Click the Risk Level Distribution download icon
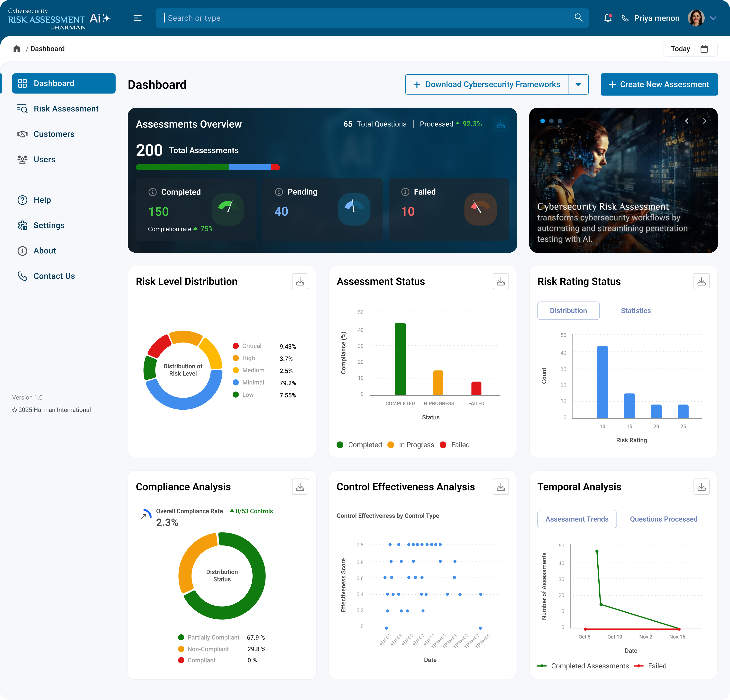Viewport: 730px width, 700px height. (x=300, y=281)
